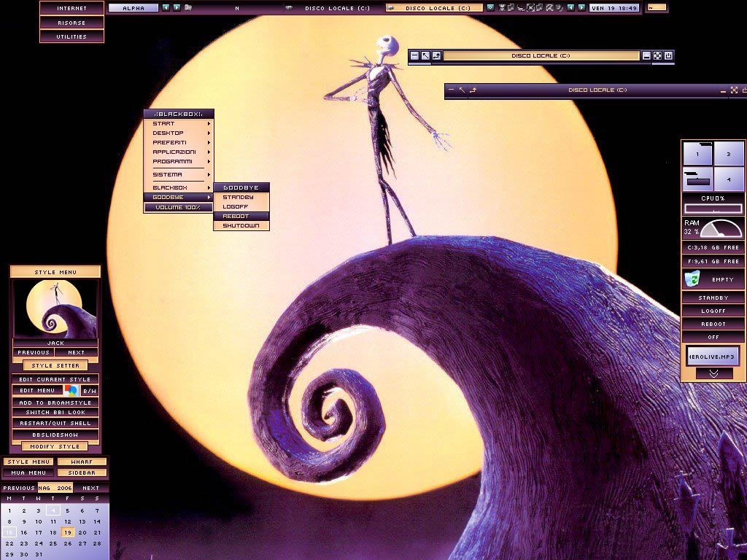
Task: Switch to workspace 3 in the pager
Action: pos(729,154)
